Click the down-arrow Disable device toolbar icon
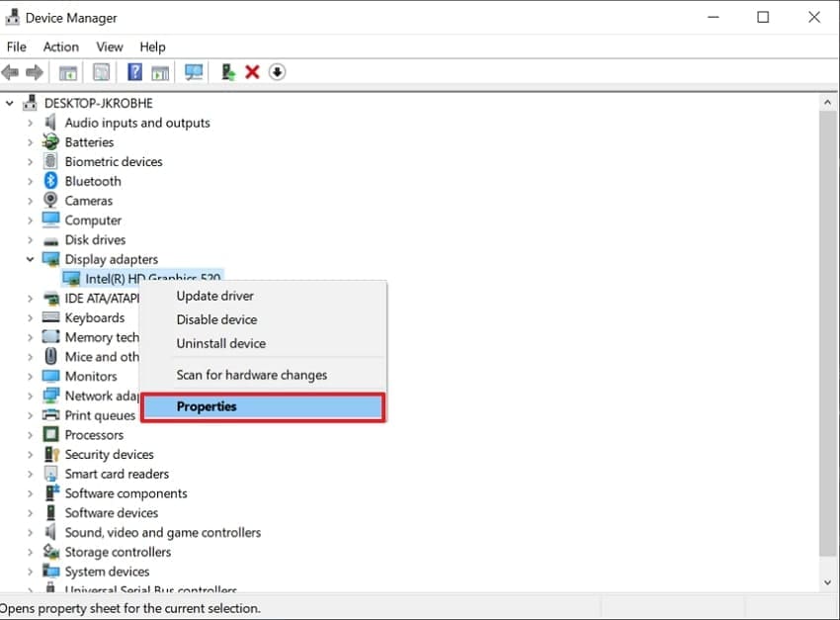 (277, 72)
